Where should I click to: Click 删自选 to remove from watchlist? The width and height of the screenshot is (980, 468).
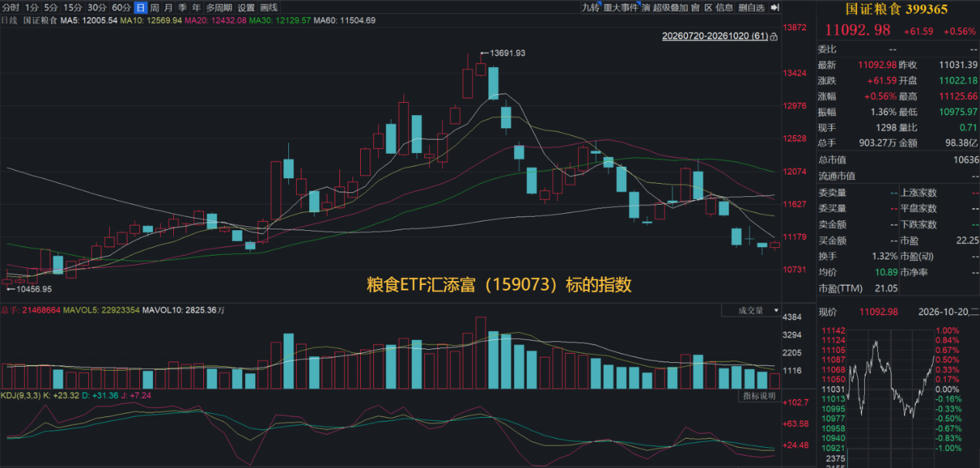coord(751,8)
